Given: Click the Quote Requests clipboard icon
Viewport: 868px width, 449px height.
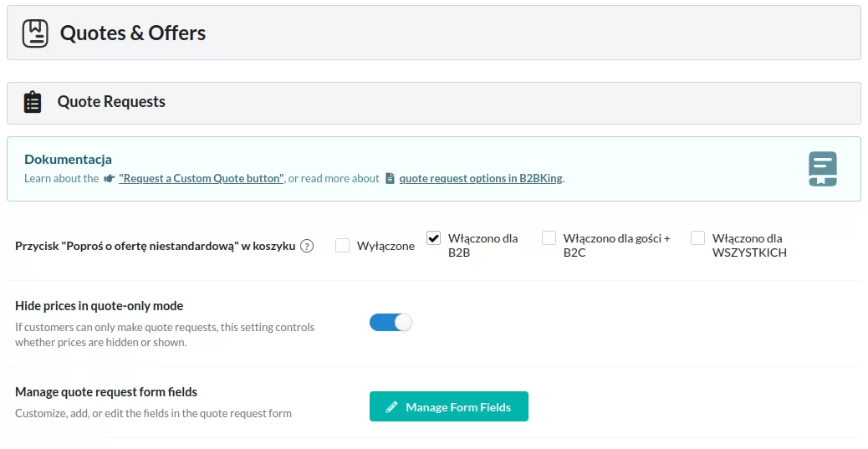Looking at the screenshot, I should point(33,102).
